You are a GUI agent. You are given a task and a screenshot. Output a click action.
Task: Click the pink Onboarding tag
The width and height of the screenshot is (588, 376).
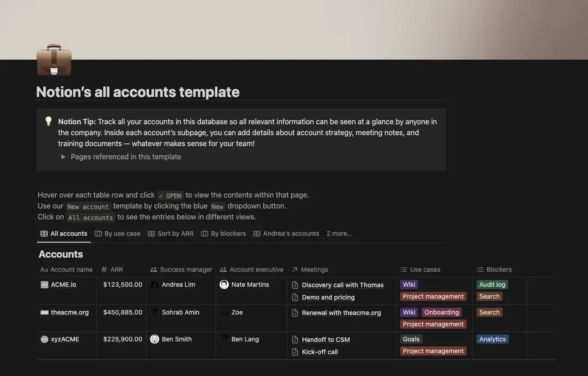pos(442,312)
